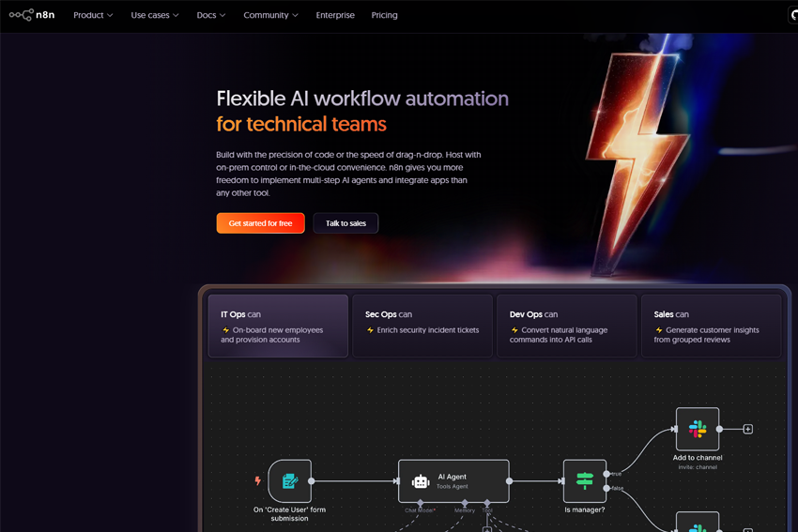Click the 'Talk to sales' button
The width and height of the screenshot is (798, 532).
point(345,223)
